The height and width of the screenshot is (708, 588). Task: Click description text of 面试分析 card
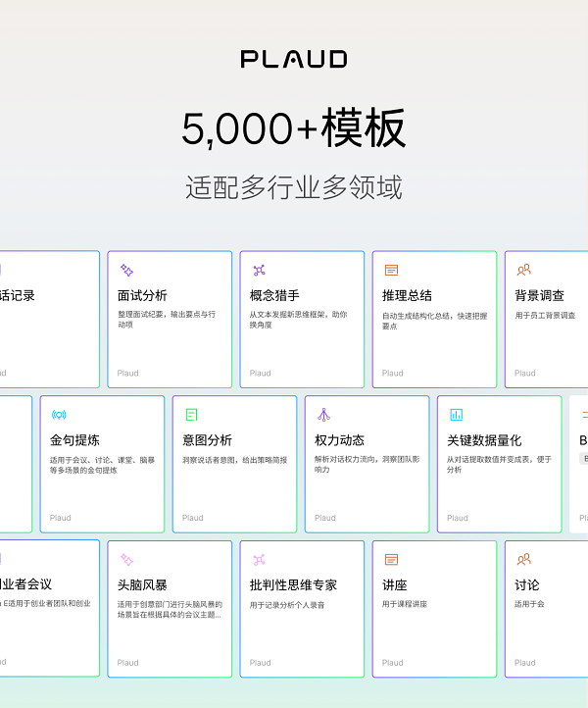(167, 320)
